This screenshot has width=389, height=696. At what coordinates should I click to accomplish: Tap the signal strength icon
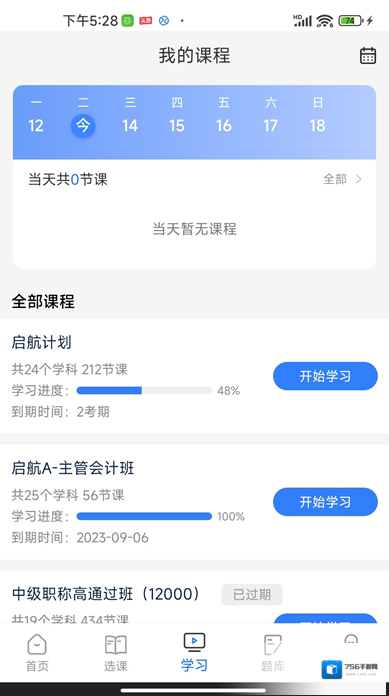(x=303, y=20)
